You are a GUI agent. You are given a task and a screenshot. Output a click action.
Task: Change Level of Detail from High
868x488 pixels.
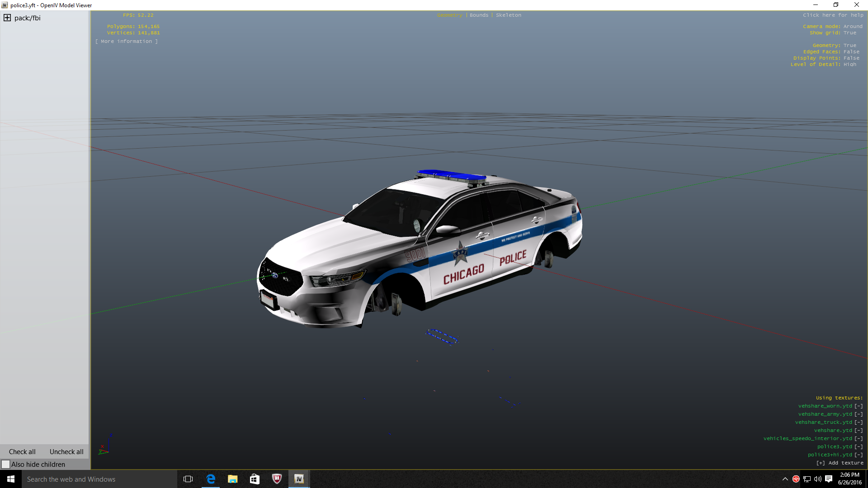click(849, 65)
